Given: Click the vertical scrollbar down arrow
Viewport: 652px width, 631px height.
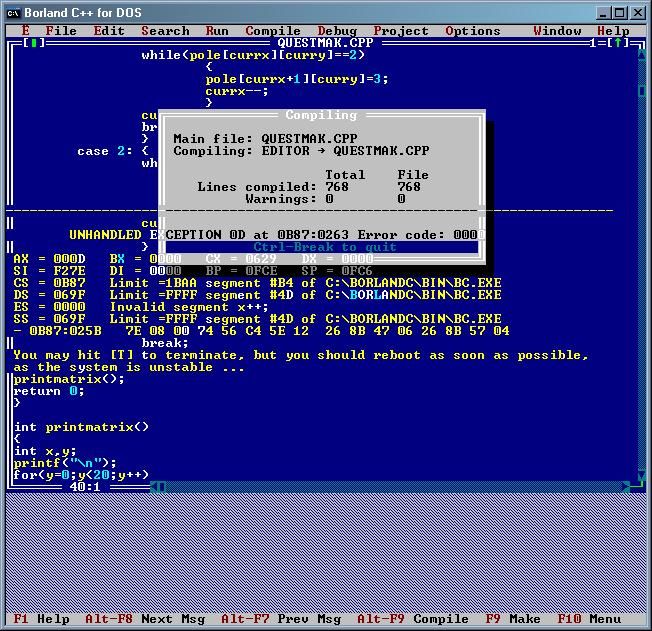Looking at the screenshot, I should (642, 475).
